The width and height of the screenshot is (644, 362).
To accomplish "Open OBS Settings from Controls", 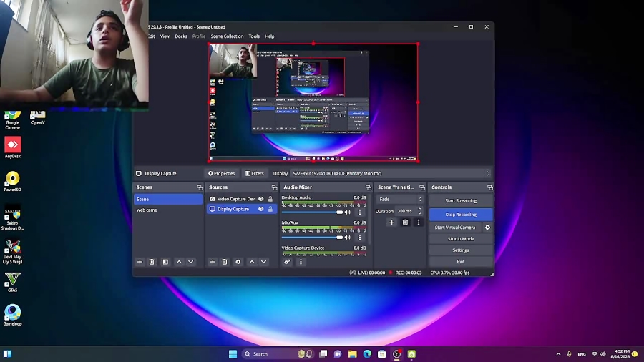I will point(461,250).
